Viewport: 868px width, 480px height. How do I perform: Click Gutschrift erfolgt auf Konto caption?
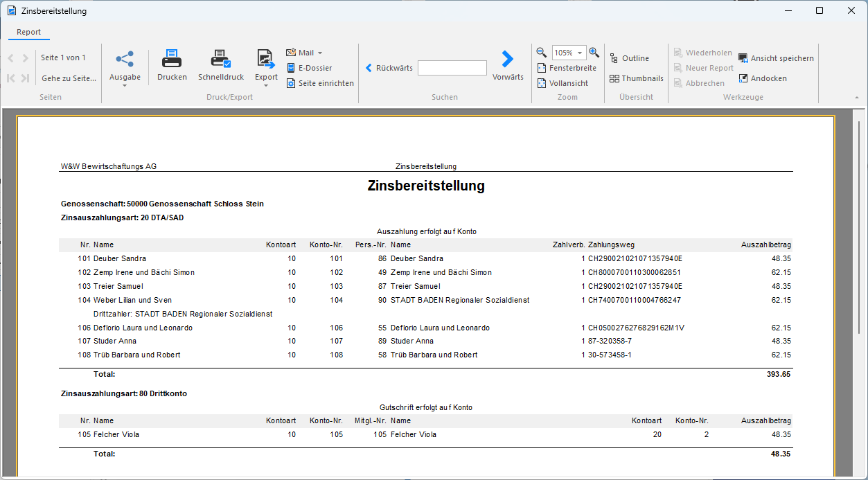[426, 407]
